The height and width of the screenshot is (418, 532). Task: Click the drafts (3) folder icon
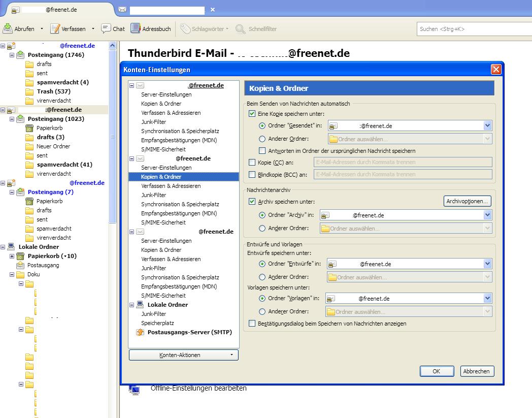click(29, 137)
